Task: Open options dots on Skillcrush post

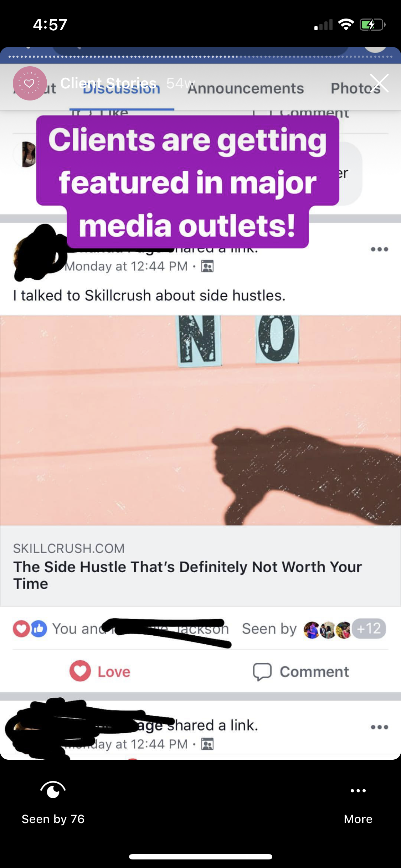Action: point(379,249)
